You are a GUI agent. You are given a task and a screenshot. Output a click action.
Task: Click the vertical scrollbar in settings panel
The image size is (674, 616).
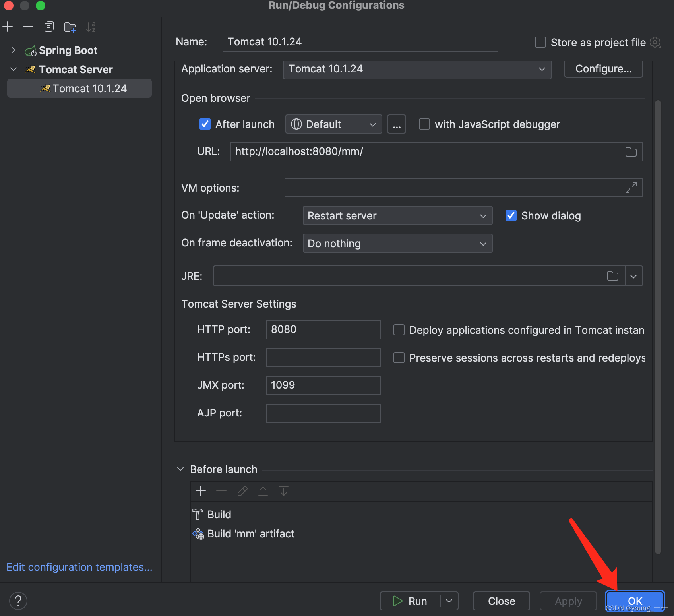click(658, 327)
